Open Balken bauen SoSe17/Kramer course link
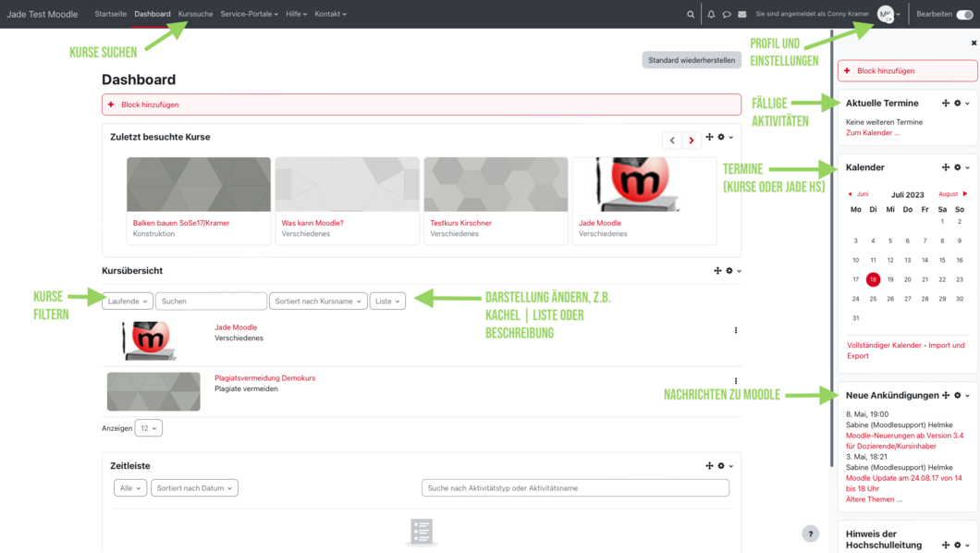The height and width of the screenshot is (553, 980). (x=181, y=223)
